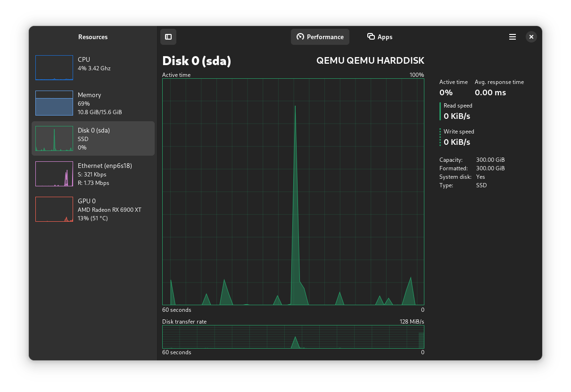Click the Performance gauge icon

(x=300, y=37)
